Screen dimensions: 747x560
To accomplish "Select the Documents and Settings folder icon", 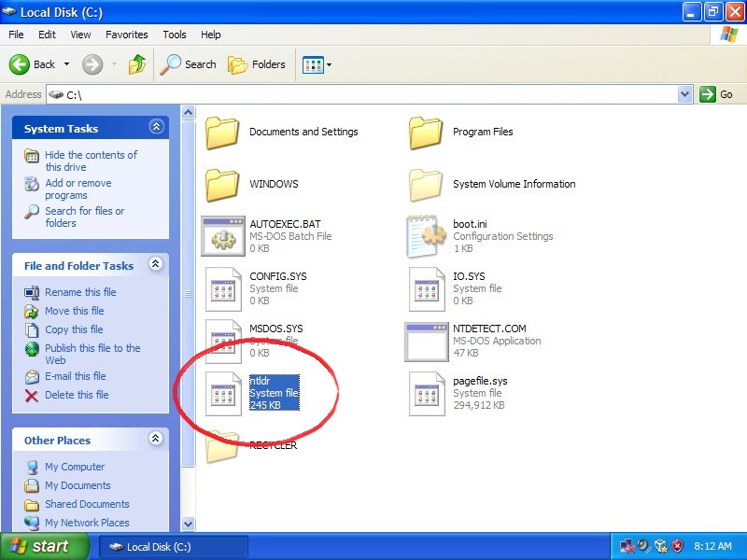I will [222, 133].
